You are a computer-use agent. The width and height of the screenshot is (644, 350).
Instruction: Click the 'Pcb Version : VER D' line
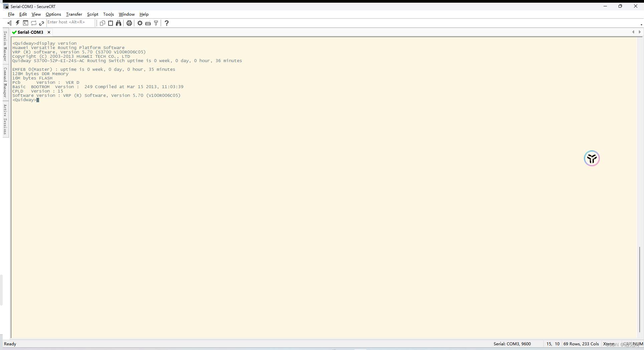tap(46, 82)
